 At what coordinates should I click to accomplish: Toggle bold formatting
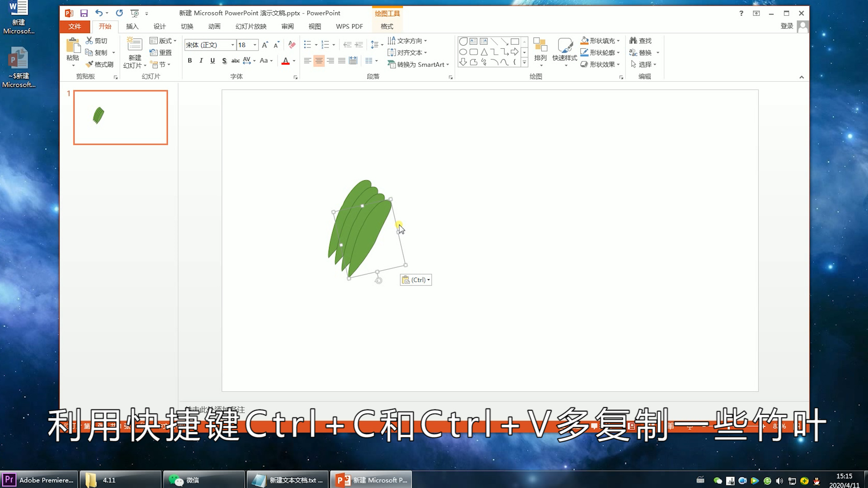pyautogui.click(x=190, y=61)
